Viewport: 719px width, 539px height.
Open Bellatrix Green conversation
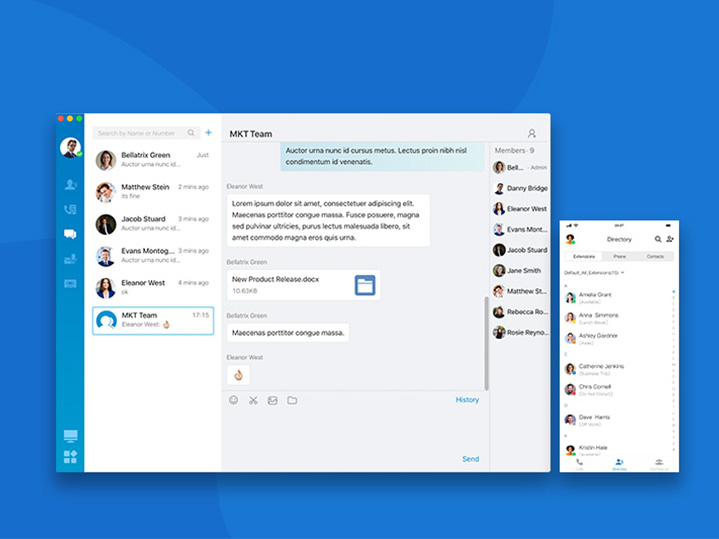[x=153, y=160]
